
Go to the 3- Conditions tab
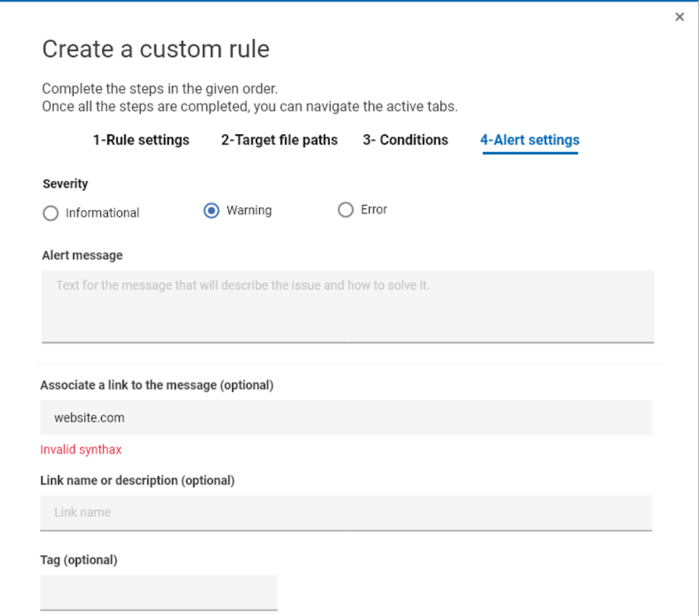405,140
